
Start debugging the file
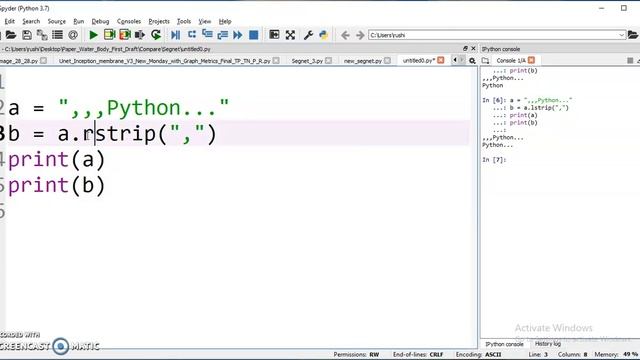pyautogui.click(x=176, y=35)
